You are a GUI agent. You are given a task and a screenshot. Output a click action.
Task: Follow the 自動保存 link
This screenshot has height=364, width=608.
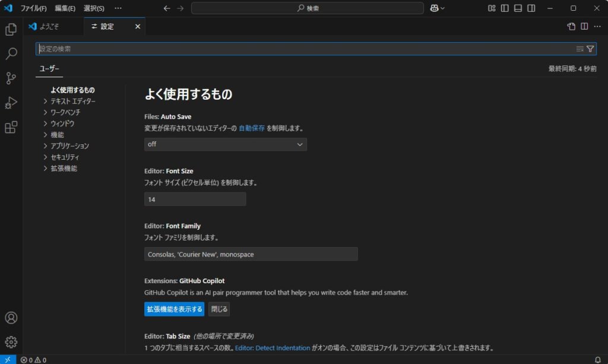click(x=252, y=128)
